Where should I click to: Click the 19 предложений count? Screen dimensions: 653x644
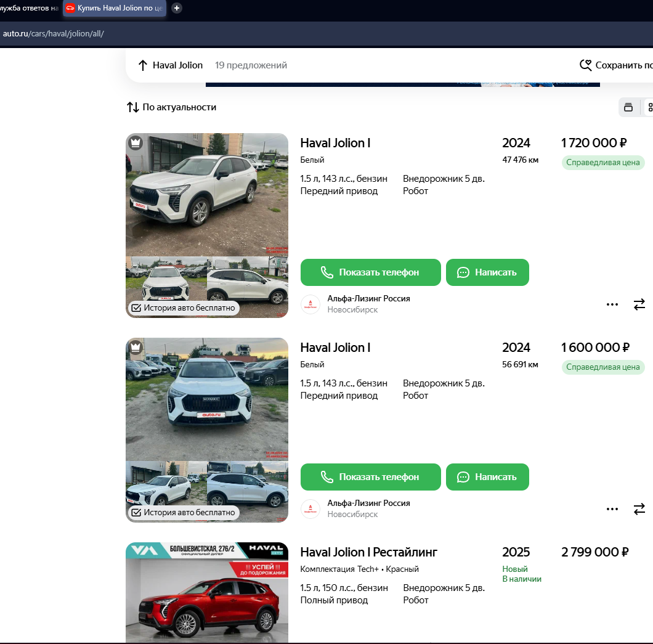coord(251,65)
